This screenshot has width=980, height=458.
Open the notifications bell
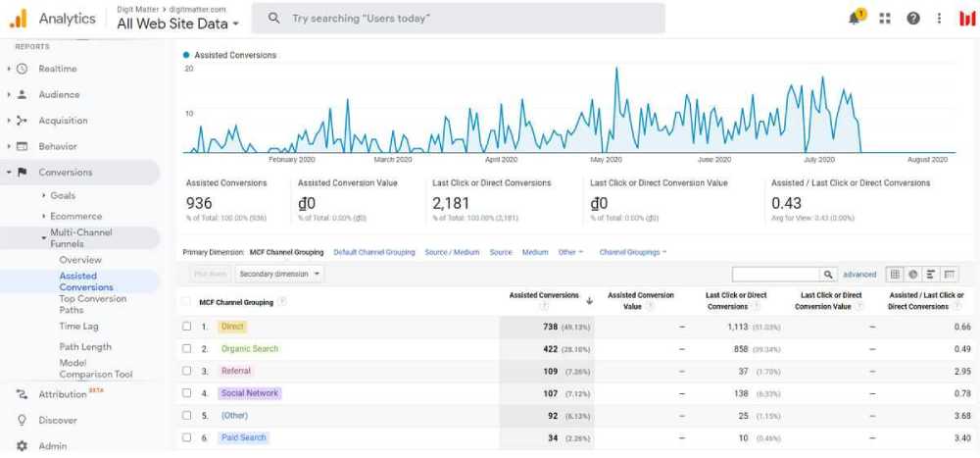click(854, 19)
